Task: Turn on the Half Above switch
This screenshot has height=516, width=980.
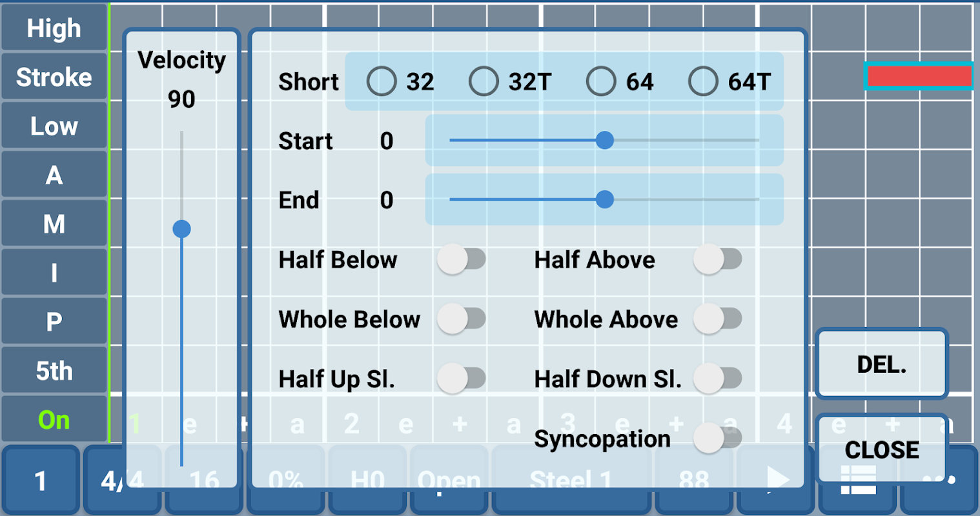Action: pos(717,259)
